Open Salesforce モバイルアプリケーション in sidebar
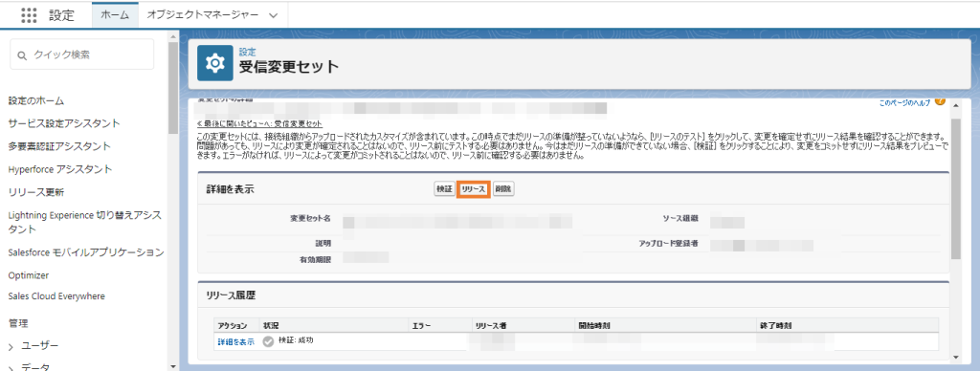This screenshot has width=980, height=371. click(x=86, y=252)
